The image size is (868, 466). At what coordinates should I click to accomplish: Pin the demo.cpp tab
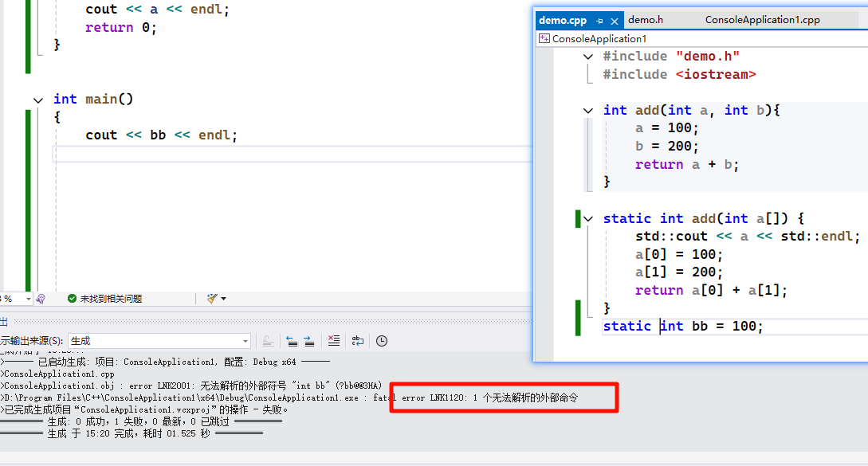click(x=599, y=21)
